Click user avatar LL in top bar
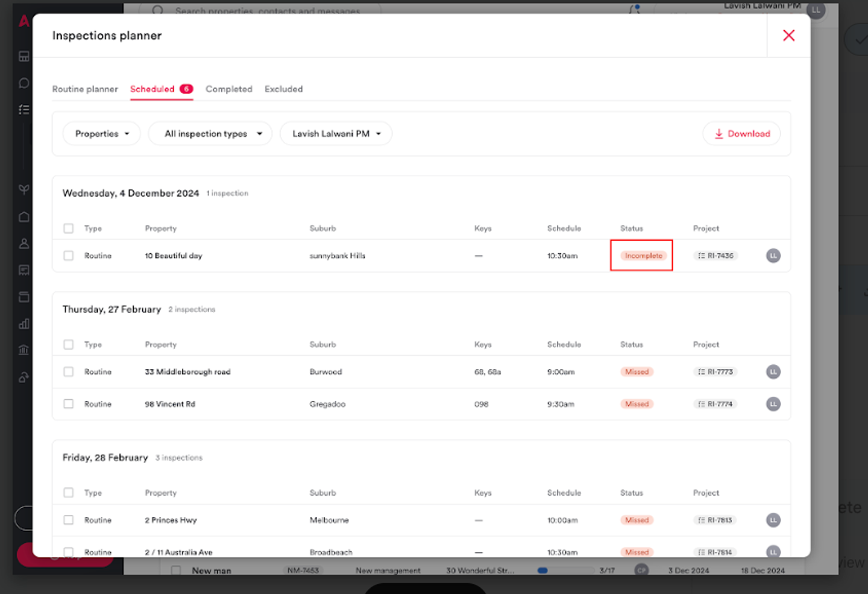This screenshot has width=868, height=594. tap(816, 10)
